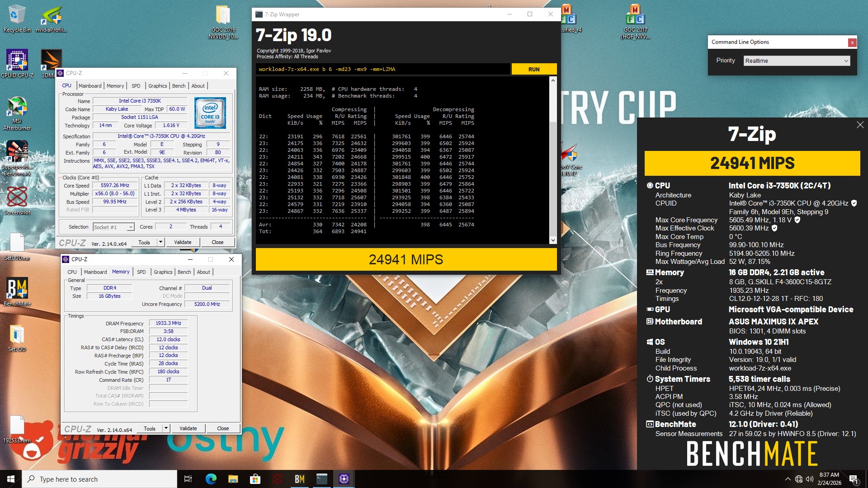Screen dimensions: 868x488
Task: Click Tools button in lower CPU-Z window
Action: click(x=150, y=428)
